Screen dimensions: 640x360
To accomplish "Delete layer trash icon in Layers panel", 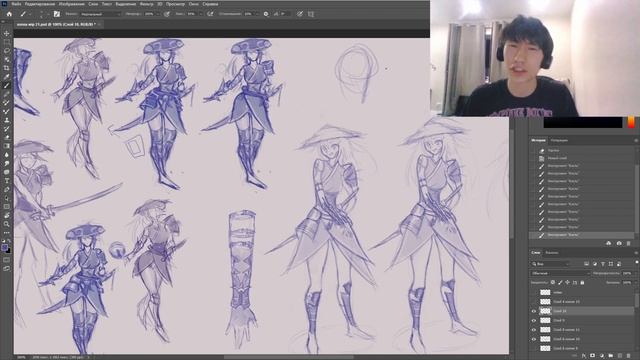I will tap(629, 356).
